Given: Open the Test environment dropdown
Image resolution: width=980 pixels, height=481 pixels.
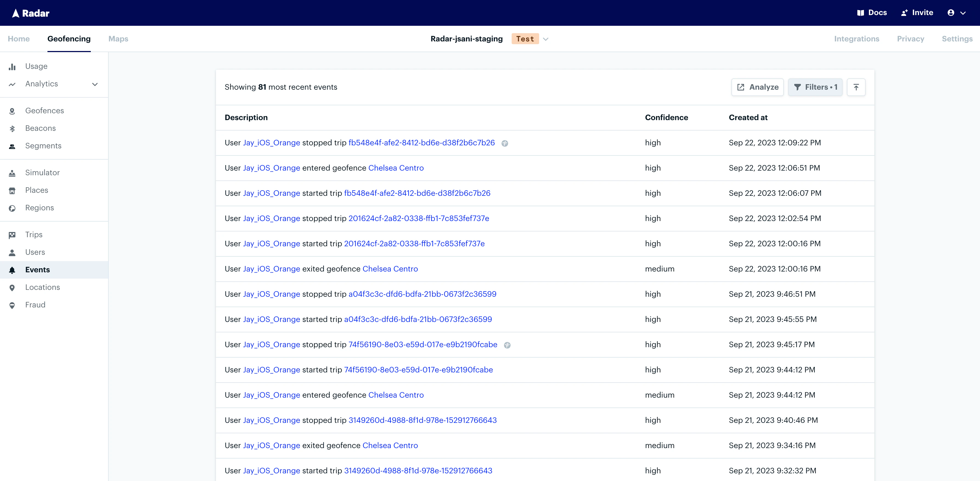Looking at the screenshot, I should click(545, 39).
